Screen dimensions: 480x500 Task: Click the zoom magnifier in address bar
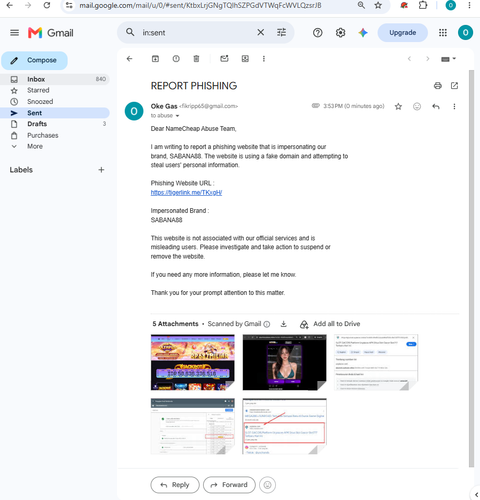(x=361, y=5)
